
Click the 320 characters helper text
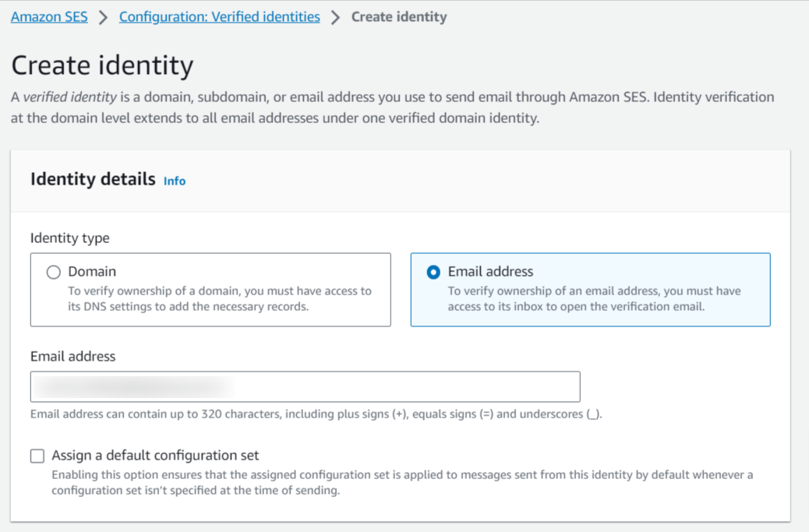316,414
